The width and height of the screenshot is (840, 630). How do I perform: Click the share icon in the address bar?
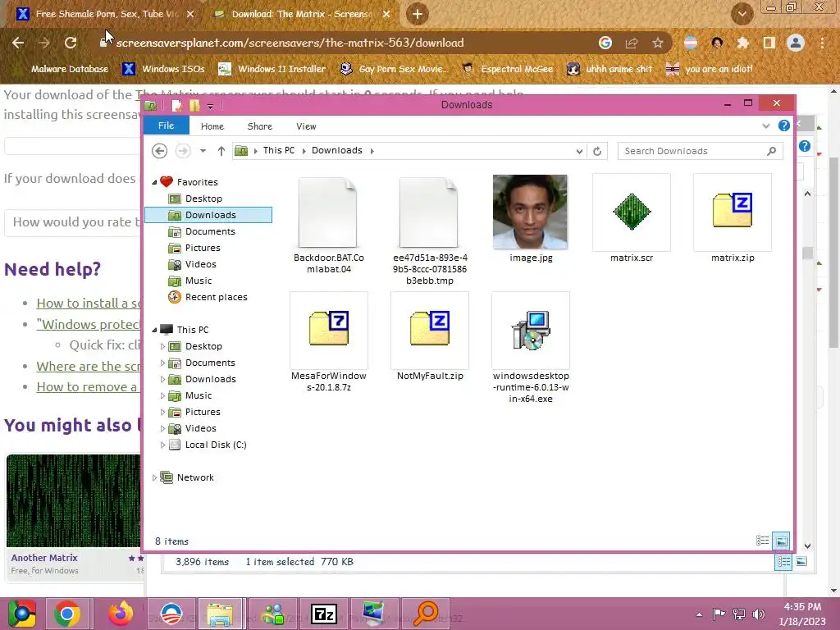(632, 43)
